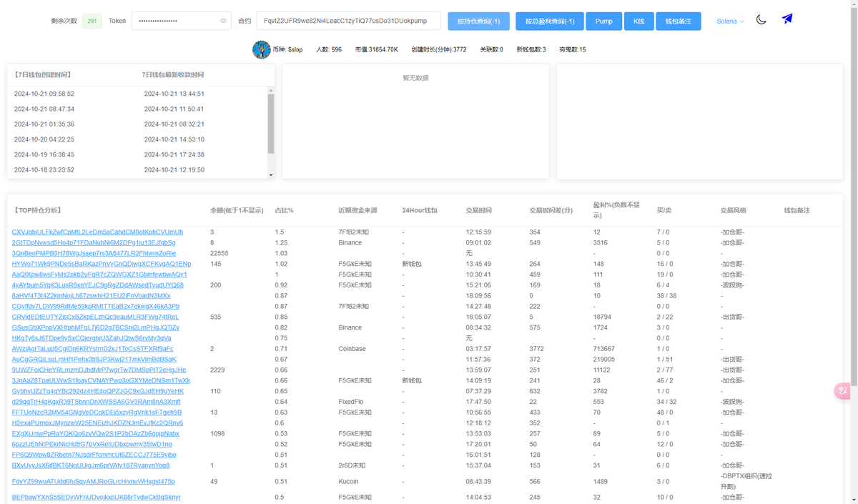Click latest receive time 2024-10-21 13:44:51
858x504 pixels.
[174, 94]
